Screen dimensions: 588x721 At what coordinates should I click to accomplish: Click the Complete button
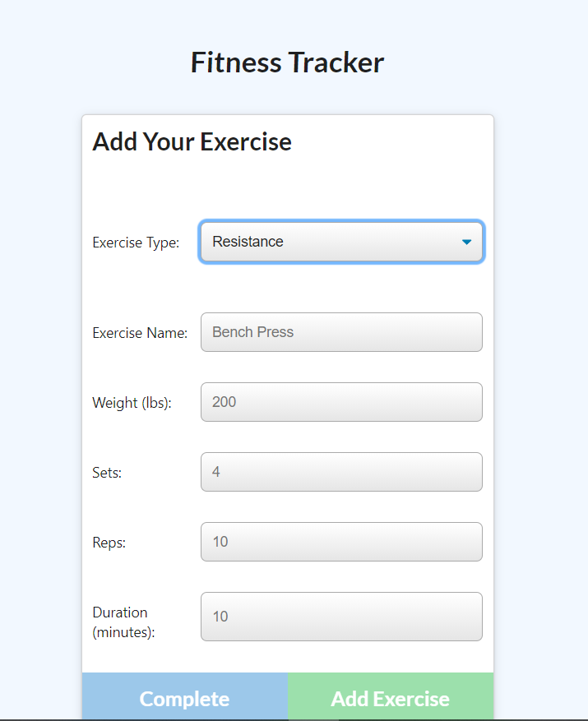coord(184,698)
